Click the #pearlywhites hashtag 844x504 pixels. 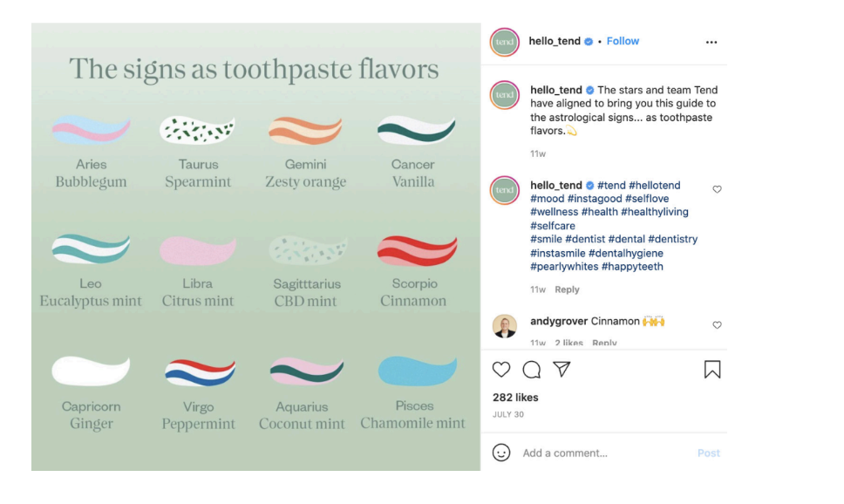563,267
